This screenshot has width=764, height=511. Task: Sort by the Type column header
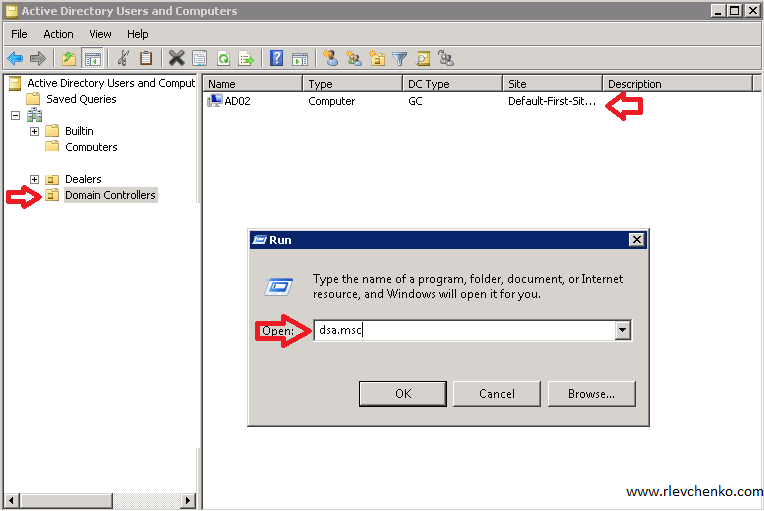[x=353, y=84]
